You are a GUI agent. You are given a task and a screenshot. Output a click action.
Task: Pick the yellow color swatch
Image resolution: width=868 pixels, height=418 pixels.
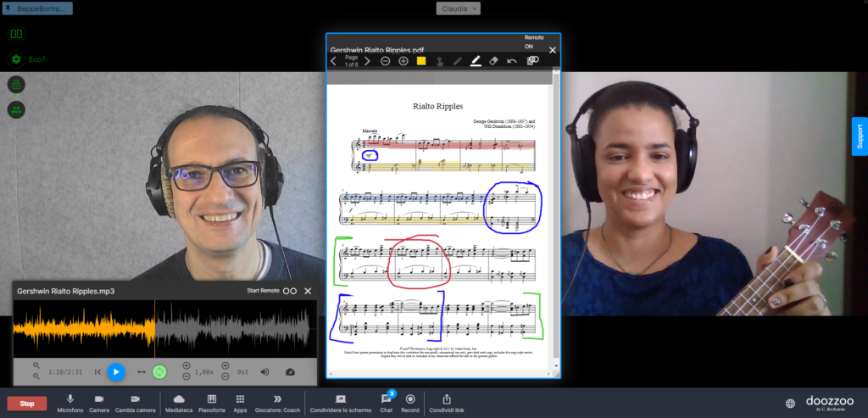[421, 61]
